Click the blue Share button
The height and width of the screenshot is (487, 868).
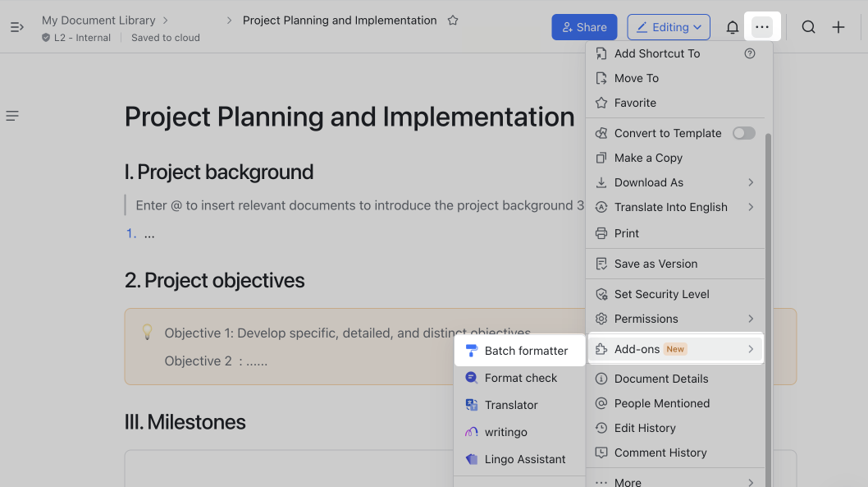(584, 27)
